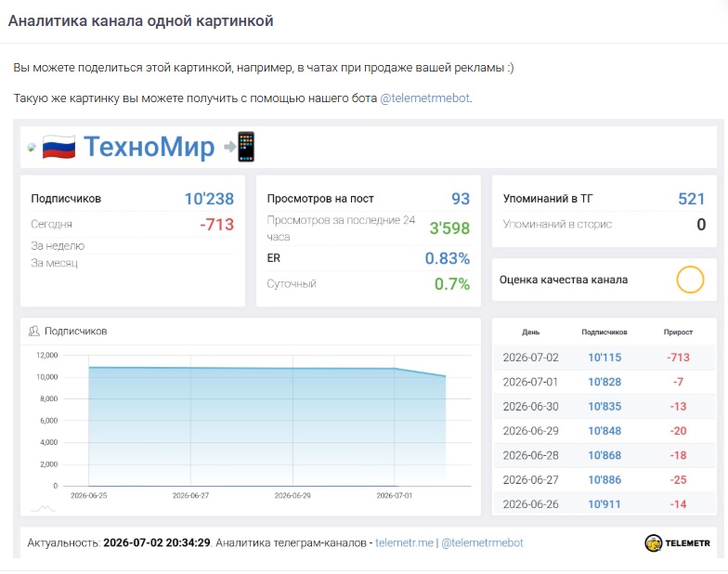Click the small round channel avatar icon
The height and width of the screenshot is (574, 728).
[32, 147]
